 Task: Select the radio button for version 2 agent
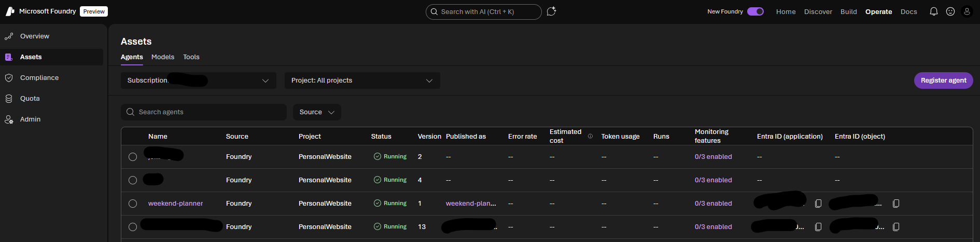(133, 157)
